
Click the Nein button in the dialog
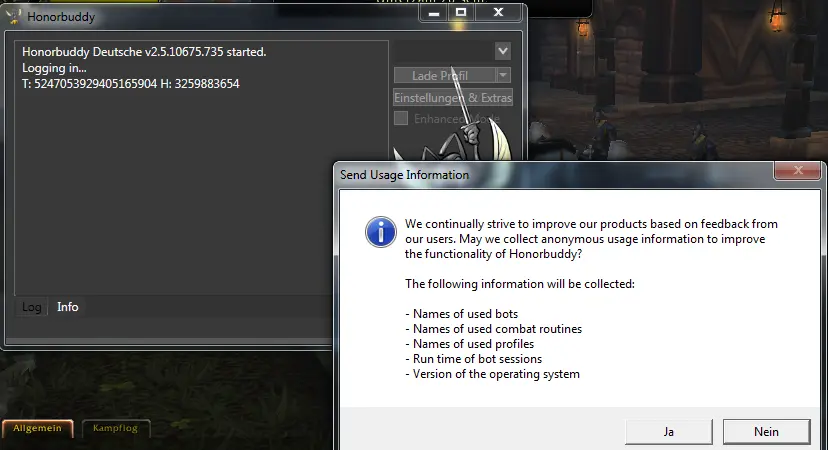coord(766,432)
